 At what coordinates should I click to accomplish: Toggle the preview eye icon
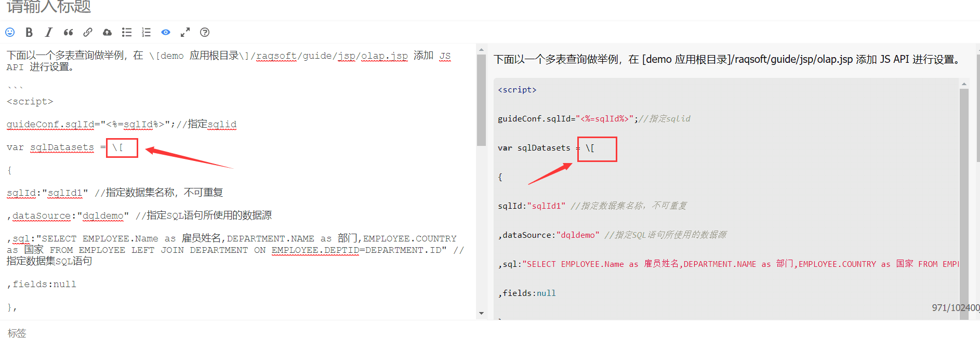coord(166,32)
